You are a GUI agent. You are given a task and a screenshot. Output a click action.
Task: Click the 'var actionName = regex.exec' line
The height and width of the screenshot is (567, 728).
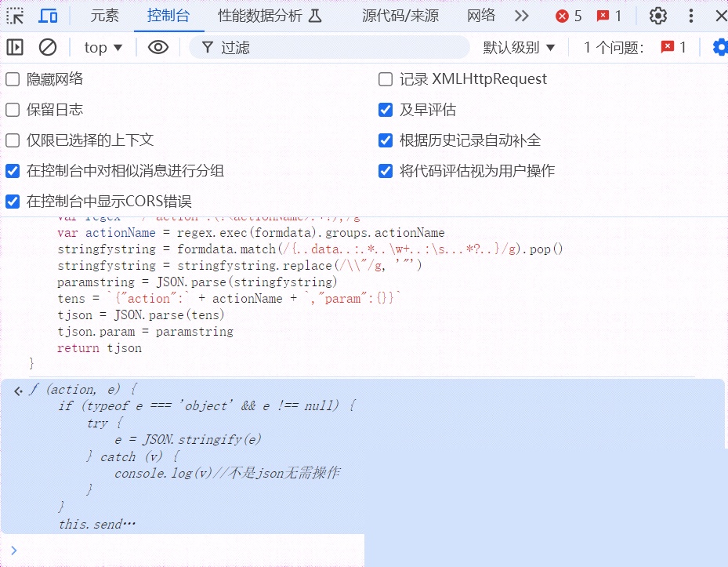click(251, 232)
